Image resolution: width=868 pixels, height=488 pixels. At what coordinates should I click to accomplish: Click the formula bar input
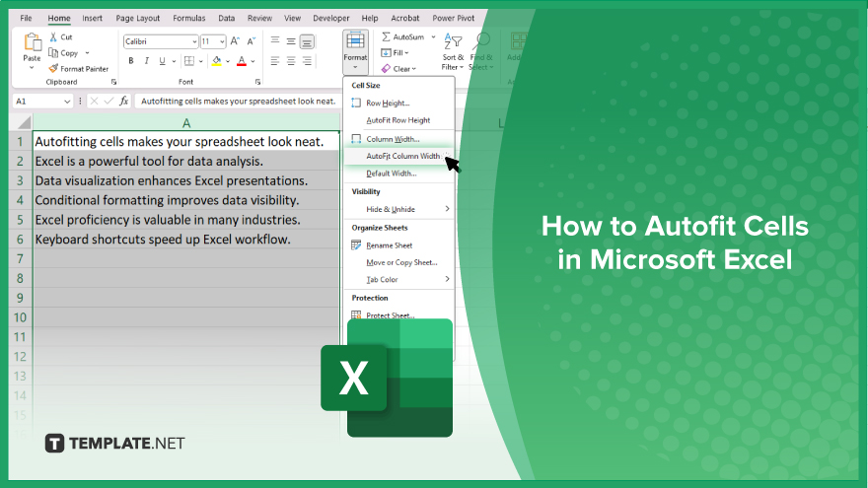(x=238, y=101)
